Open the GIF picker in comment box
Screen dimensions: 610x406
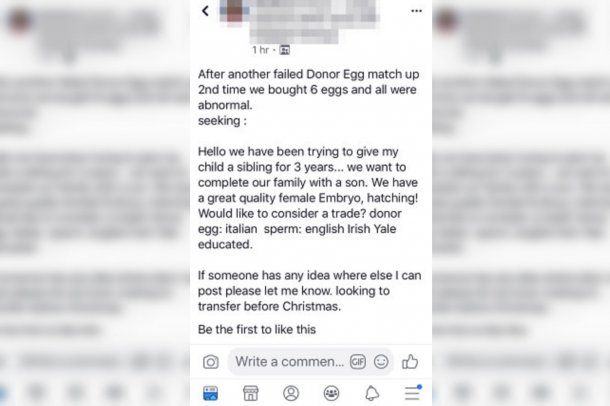pos(358,362)
